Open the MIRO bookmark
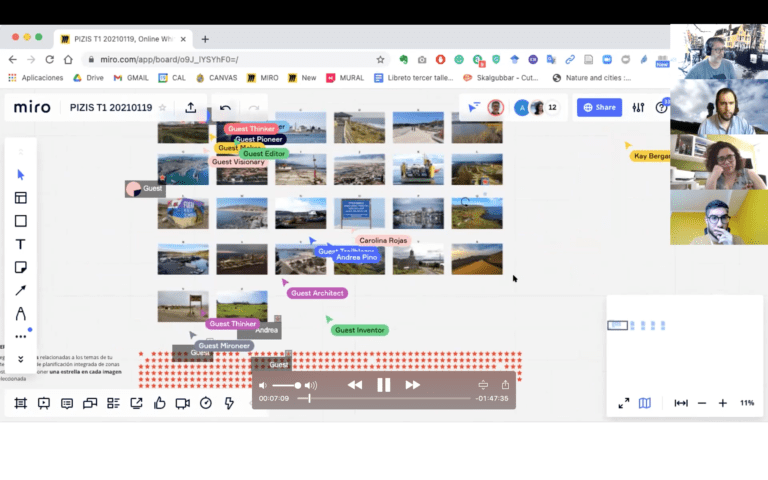Screen dimensions: 768x480 click(263, 78)
